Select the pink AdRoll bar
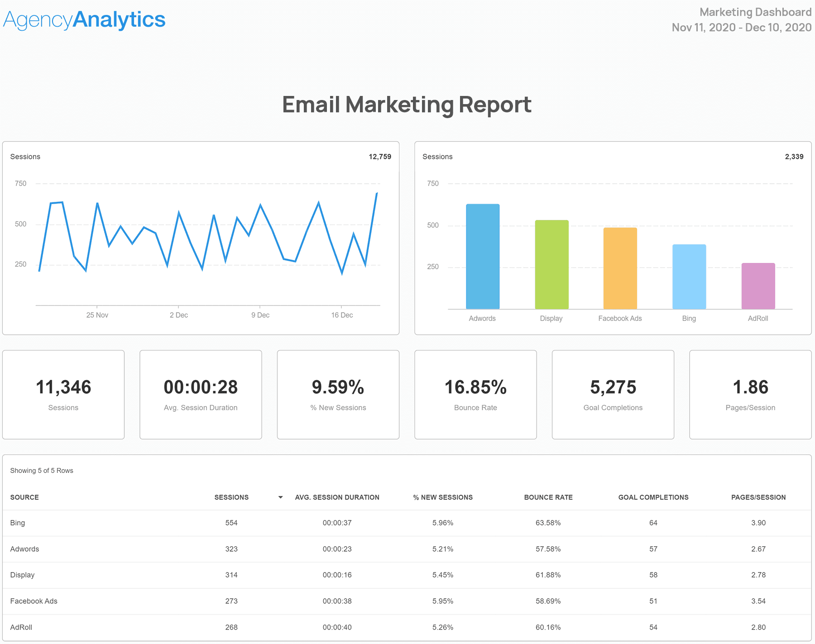Viewport: 815px width, 644px height. (x=758, y=286)
